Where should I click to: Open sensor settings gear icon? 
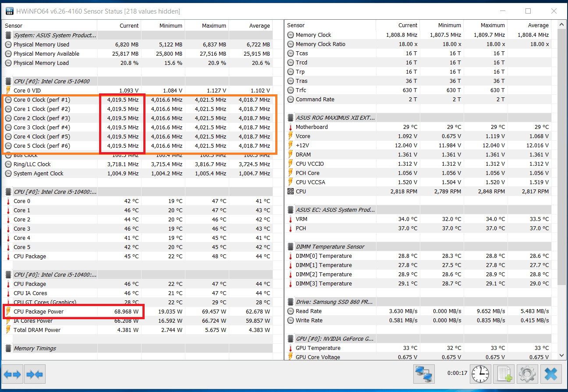point(527,374)
